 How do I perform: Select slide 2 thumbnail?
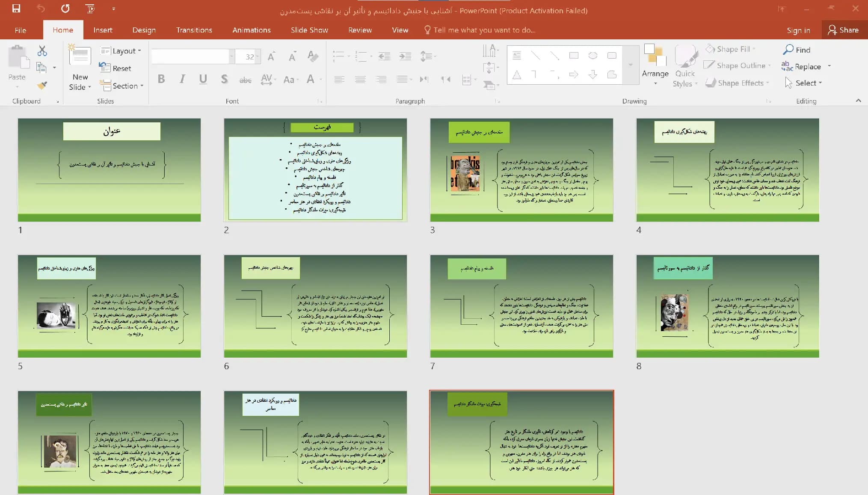(x=315, y=170)
